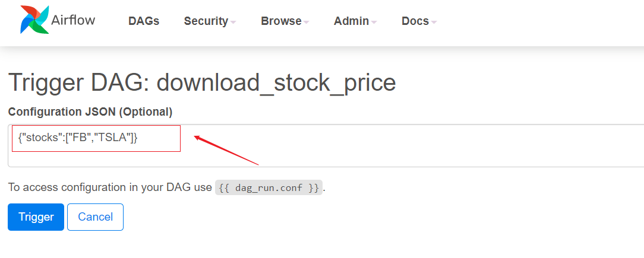
Task: Open the DAGs page from navbar
Action: click(x=144, y=21)
